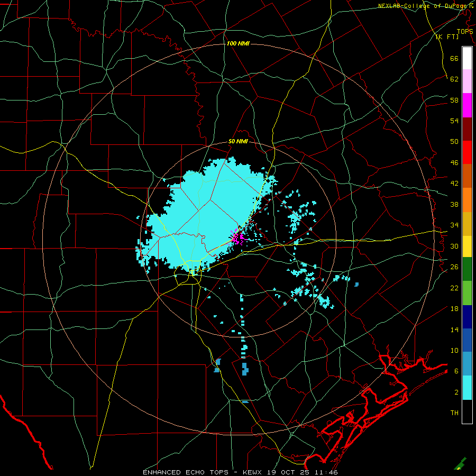Screen dimensions: 476x476
Task: Click the small green logo in the corner
Action: (460, 463)
